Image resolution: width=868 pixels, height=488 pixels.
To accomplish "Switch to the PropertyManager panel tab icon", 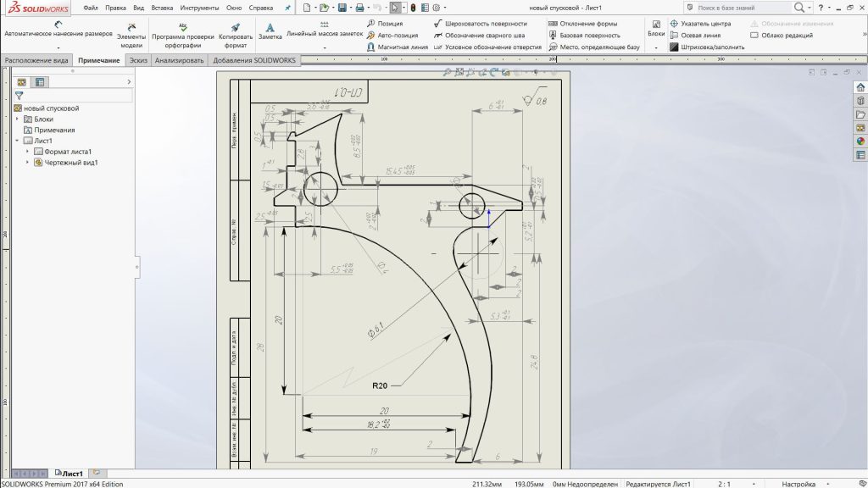I will click(x=40, y=82).
